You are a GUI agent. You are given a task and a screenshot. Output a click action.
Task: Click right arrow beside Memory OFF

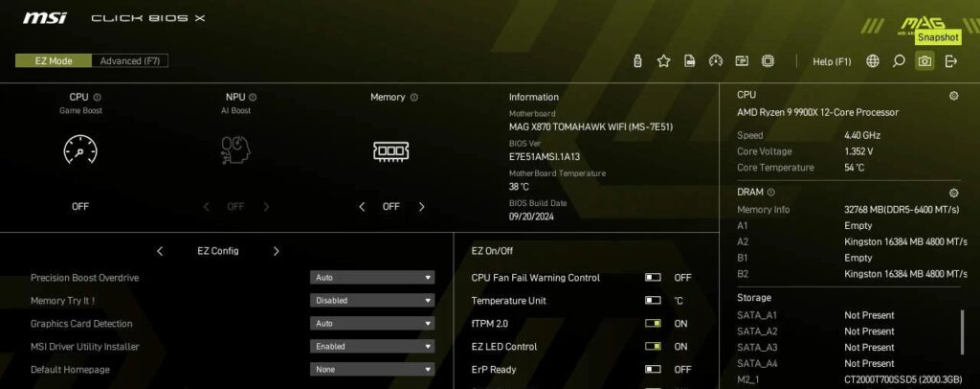pos(421,206)
